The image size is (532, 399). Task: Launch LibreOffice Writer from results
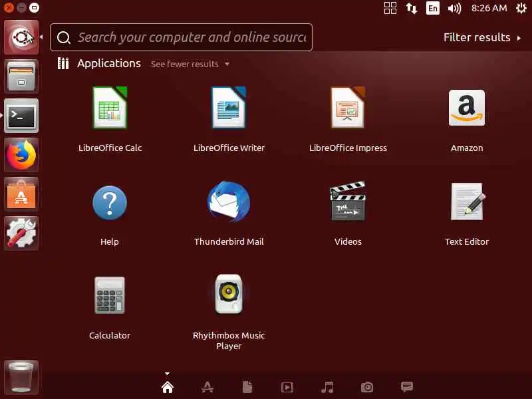tap(229, 108)
